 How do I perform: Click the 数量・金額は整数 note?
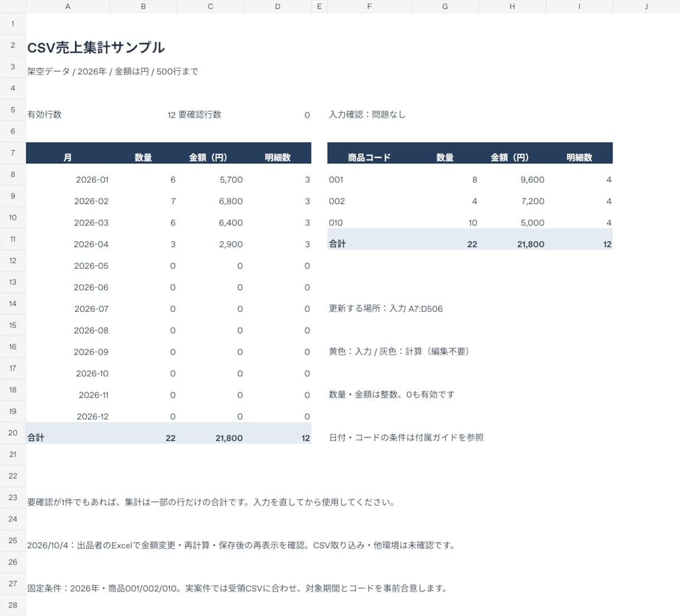[392, 394]
